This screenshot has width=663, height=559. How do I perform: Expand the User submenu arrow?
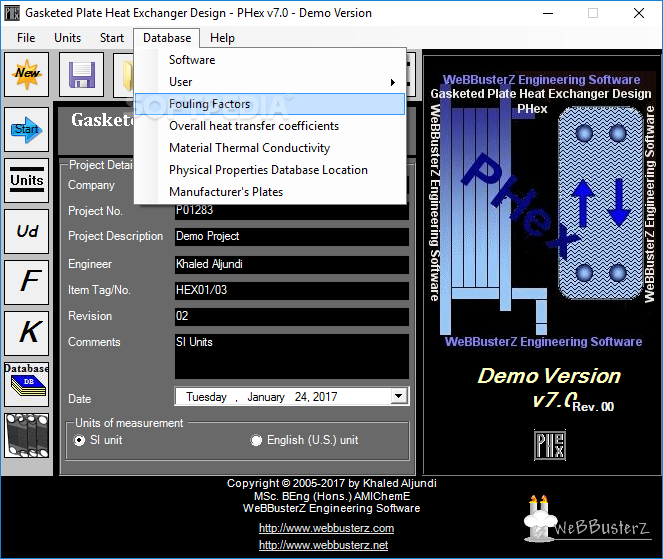pyautogui.click(x=393, y=82)
